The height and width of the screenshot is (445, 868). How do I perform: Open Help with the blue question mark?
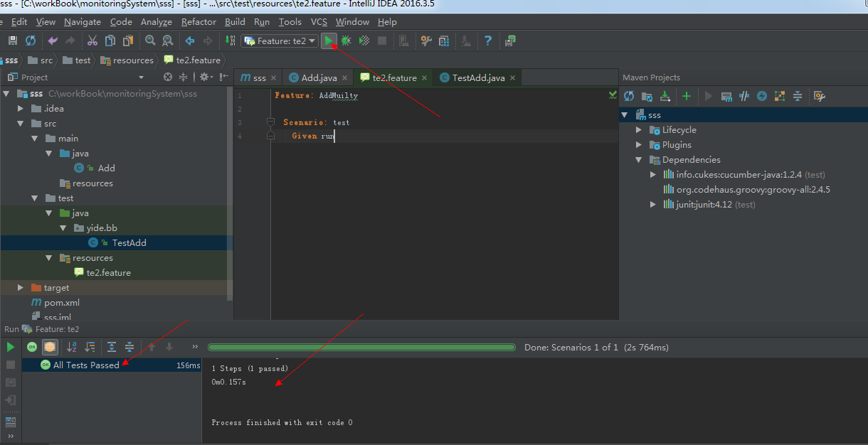click(488, 41)
